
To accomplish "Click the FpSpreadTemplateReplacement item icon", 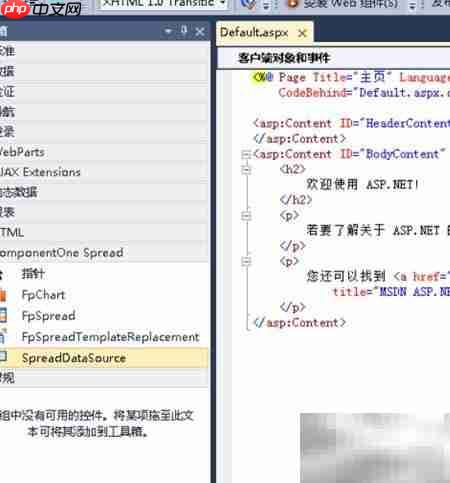I will [3, 336].
